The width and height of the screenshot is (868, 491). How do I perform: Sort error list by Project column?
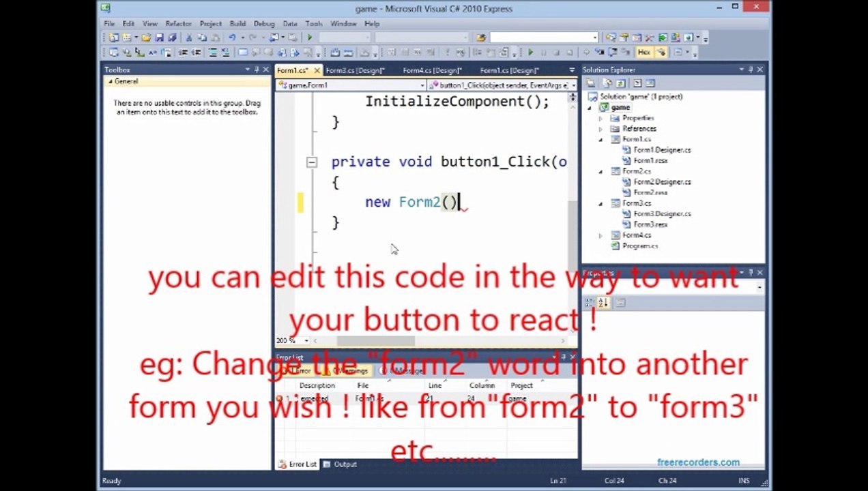pos(521,385)
